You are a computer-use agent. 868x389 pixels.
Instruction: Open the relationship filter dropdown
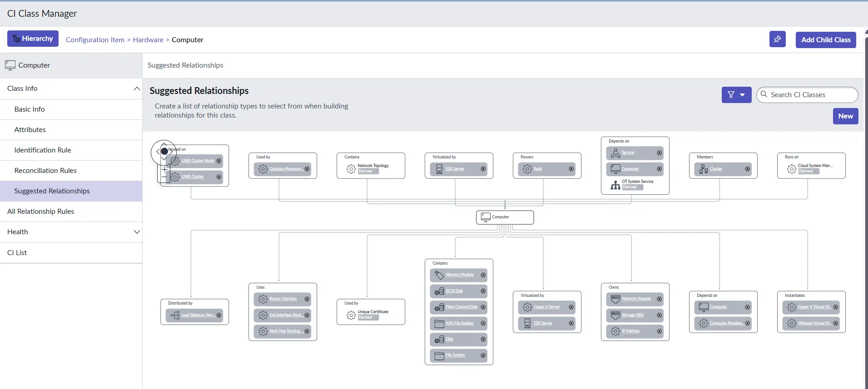(x=736, y=95)
